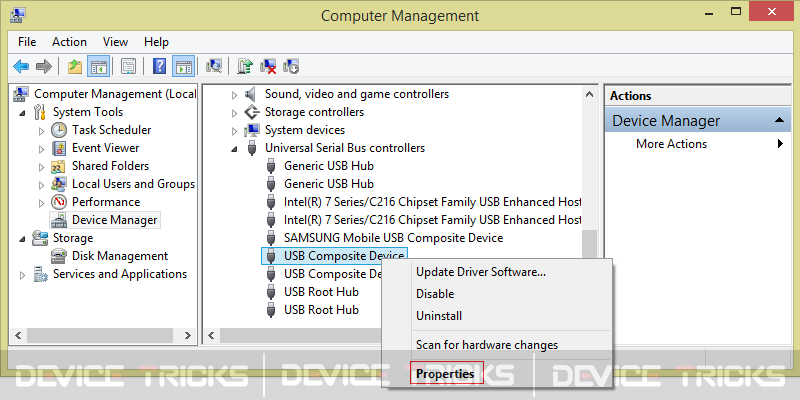Click the Uninstall device toolbar icon with red X
Image resolution: width=800 pixels, height=400 pixels.
(x=268, y=66)
